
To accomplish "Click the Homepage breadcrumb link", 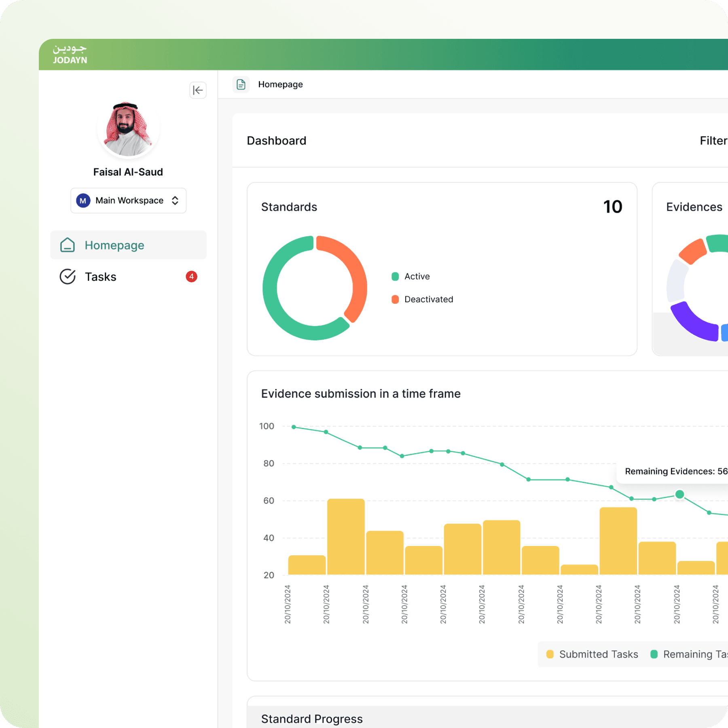I will pos(280,84).
